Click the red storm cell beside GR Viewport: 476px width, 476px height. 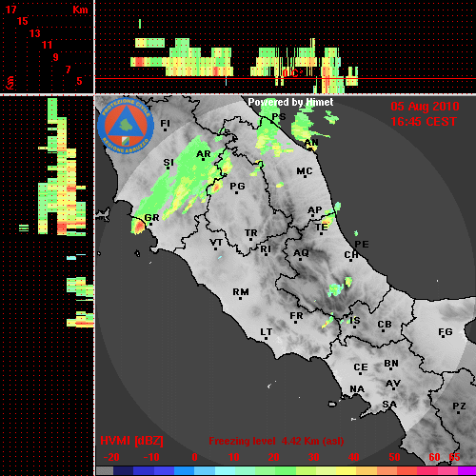139,227
